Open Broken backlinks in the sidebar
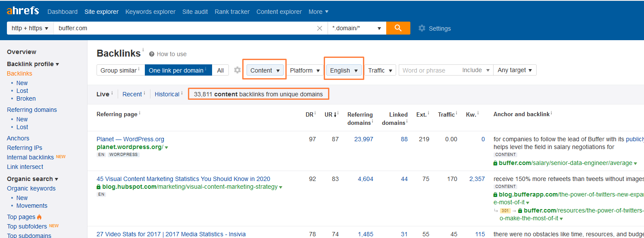 (26, 98)
